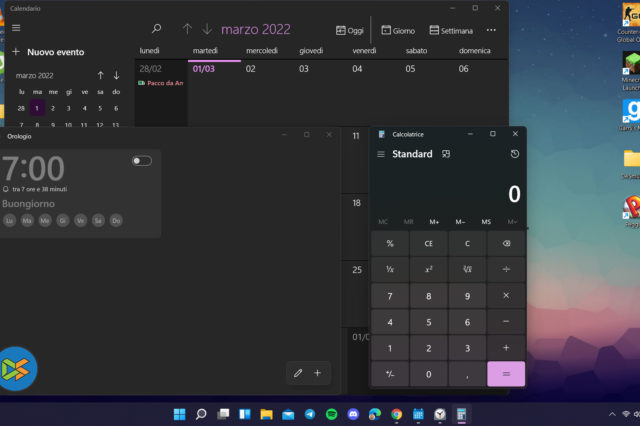Click the minus key on Calculator
This screenshot has width=640, height=426.
pyautogui.click(x=506, y=322)
